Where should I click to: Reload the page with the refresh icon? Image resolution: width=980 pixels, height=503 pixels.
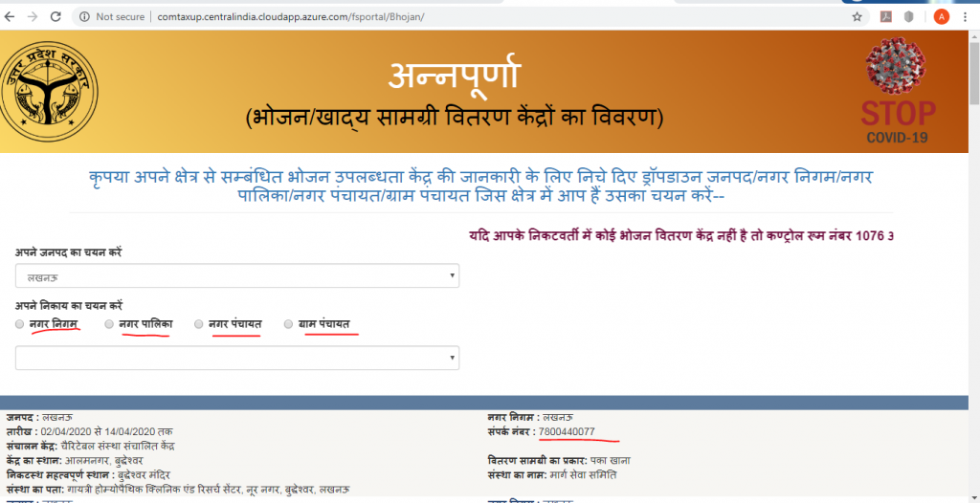(56, 17)
